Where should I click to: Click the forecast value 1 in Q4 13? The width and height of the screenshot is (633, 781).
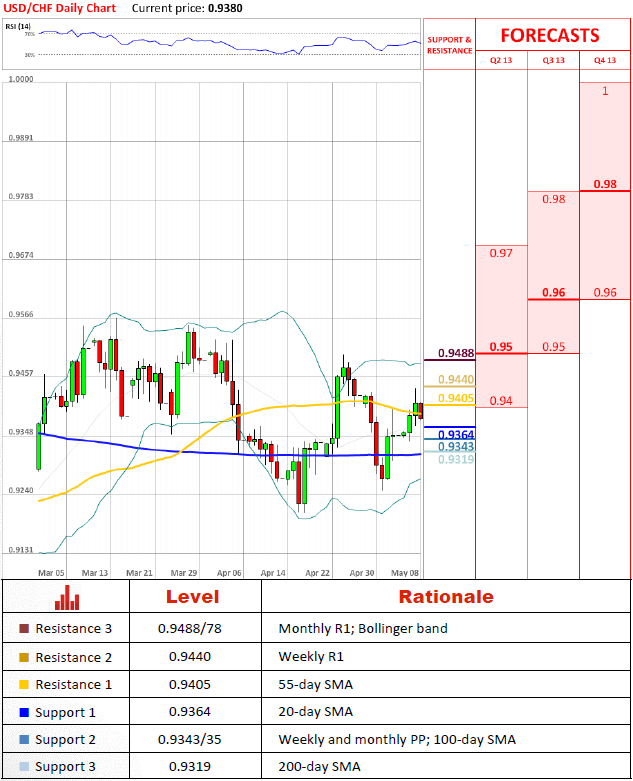605,91
